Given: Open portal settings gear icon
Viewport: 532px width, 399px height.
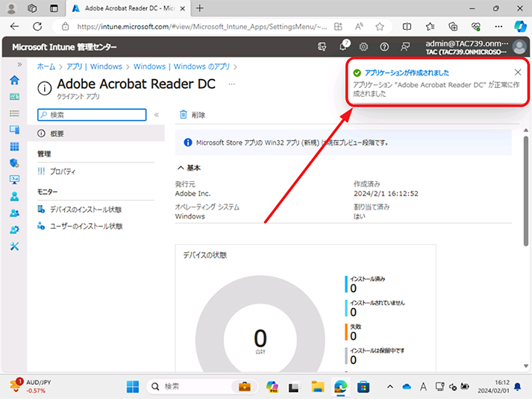Looking at the screenshot, I should tap(363, 47).
